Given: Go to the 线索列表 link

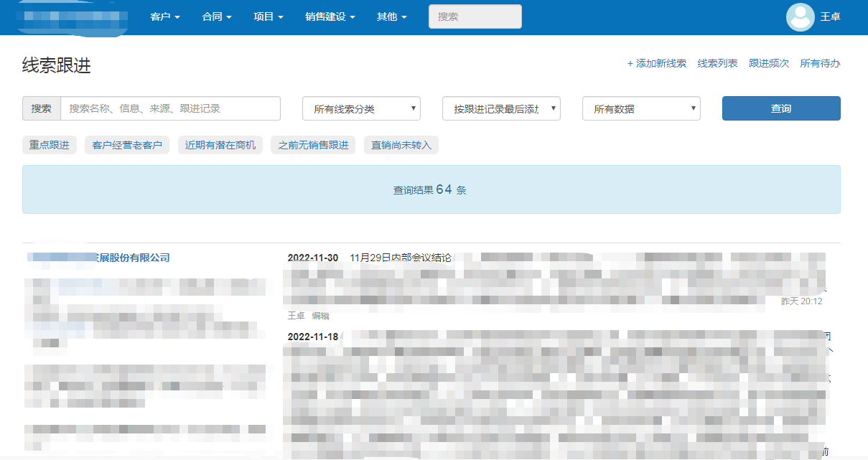Looking at the screenshot, I should tap(717, 64).
